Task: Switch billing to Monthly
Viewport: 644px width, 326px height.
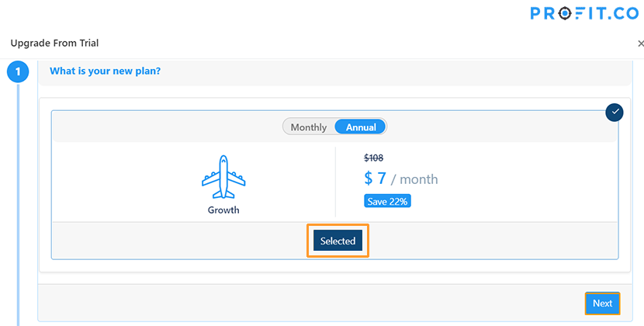Action: (309, 127)
